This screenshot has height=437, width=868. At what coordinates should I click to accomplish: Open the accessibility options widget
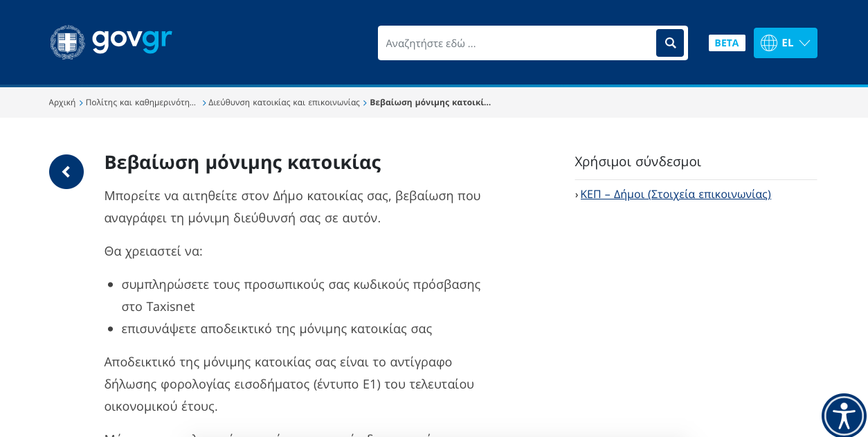[x=844, y=416]
